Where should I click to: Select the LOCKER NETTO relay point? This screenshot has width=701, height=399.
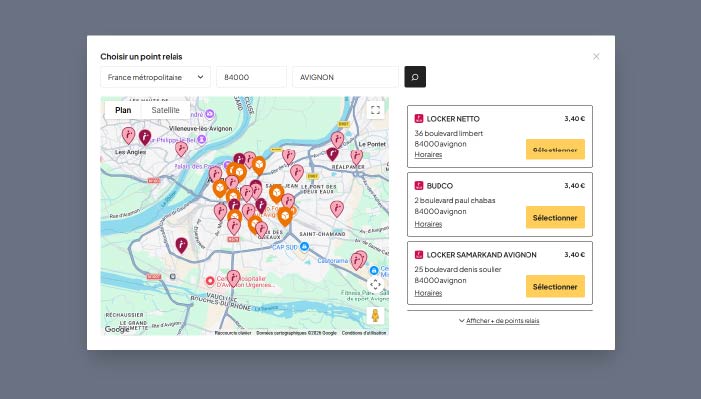(555, 149)
